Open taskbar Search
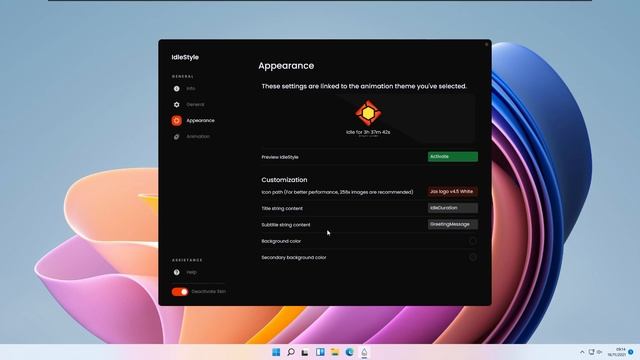This screenshot has width=640, height=360. tap(291, 352)
